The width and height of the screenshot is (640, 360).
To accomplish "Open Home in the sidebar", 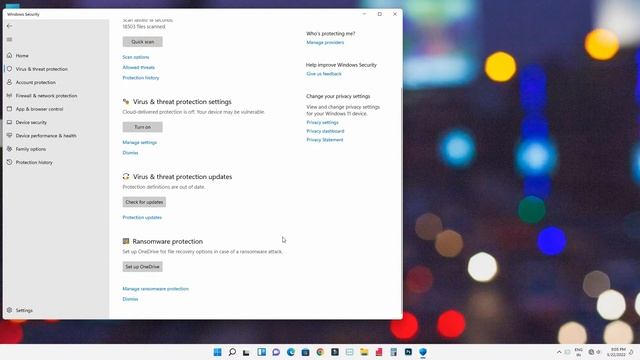I will point(22,56).
